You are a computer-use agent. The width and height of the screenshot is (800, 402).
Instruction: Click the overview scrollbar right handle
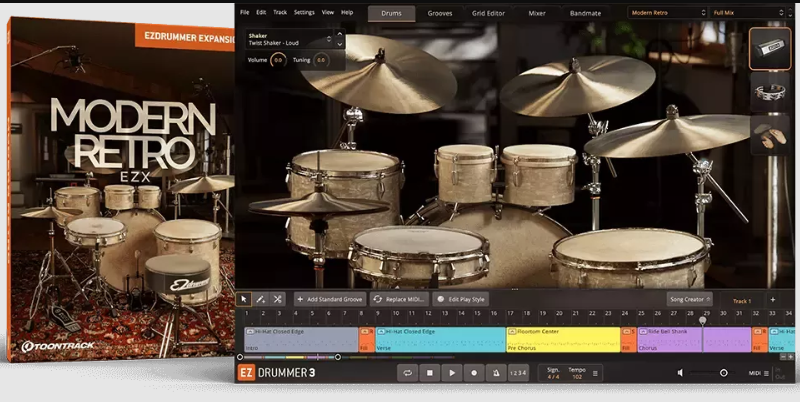pyautogui.click(x=337, y=357)
